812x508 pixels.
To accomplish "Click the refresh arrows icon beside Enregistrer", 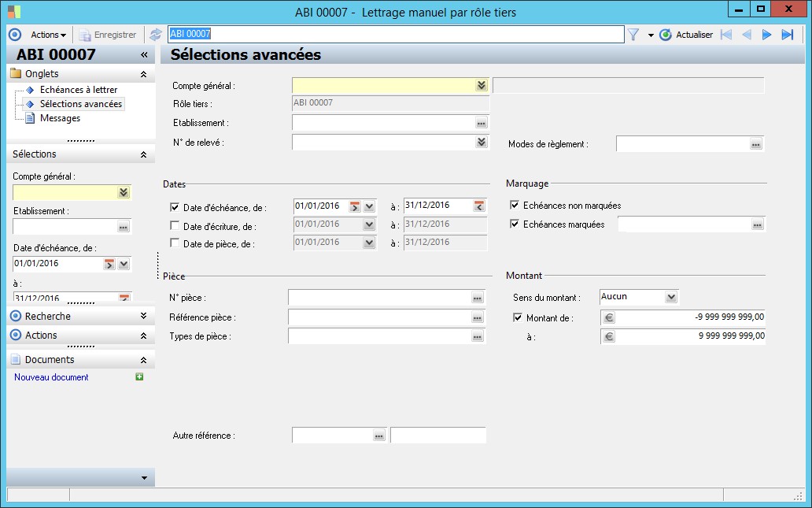I will [155, 35].
